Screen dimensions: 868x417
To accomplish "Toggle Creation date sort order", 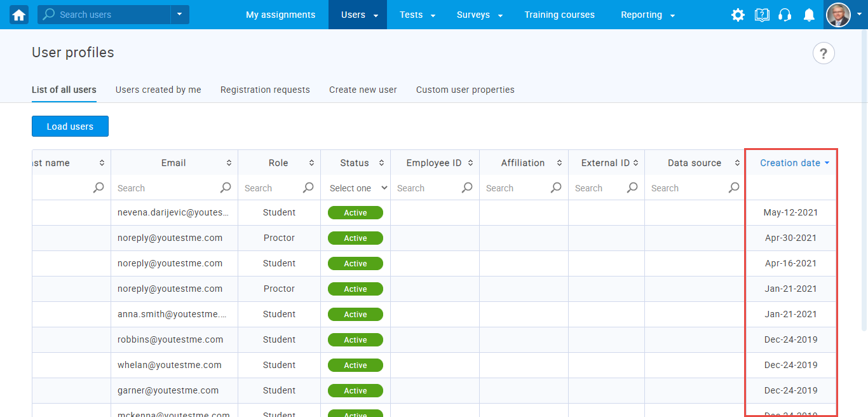I will (x=794, y=163).
